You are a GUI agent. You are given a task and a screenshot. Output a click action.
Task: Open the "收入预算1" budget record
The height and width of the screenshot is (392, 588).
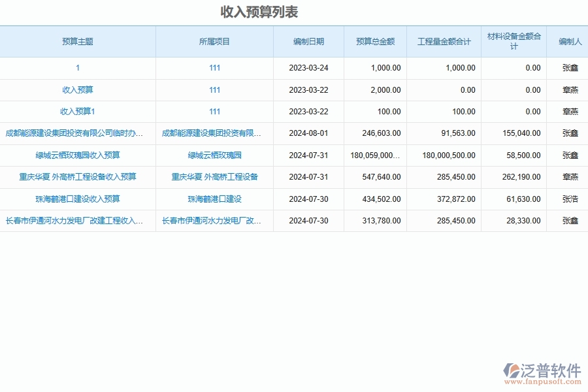click(x=78, y=111)
